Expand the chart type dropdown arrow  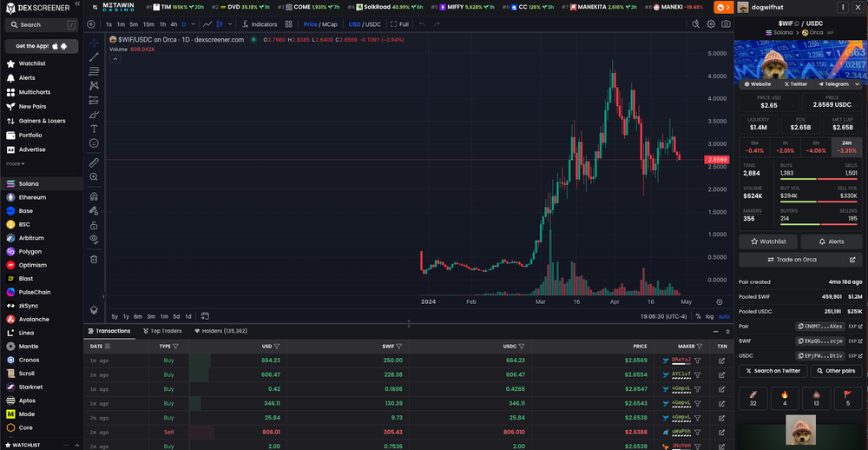pos(230,24)
